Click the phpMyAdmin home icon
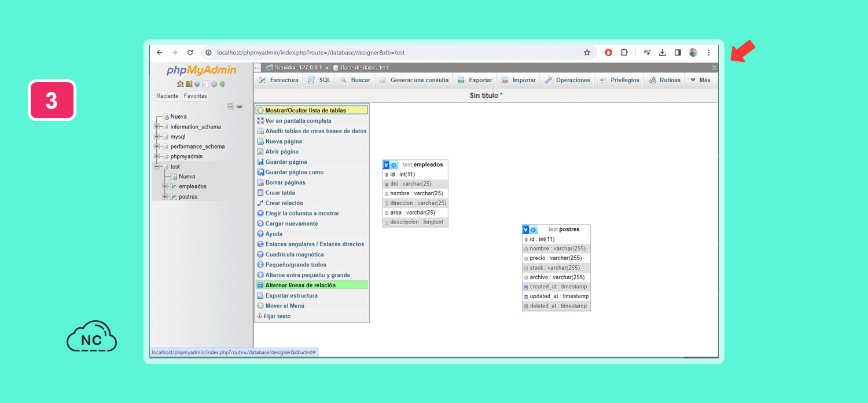 click(181, 84)
